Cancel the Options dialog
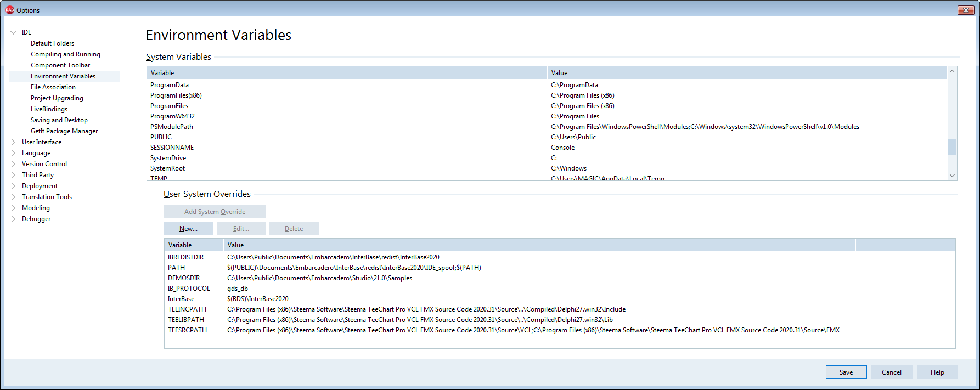Viewport: 980px width, 390px height. 892,372
